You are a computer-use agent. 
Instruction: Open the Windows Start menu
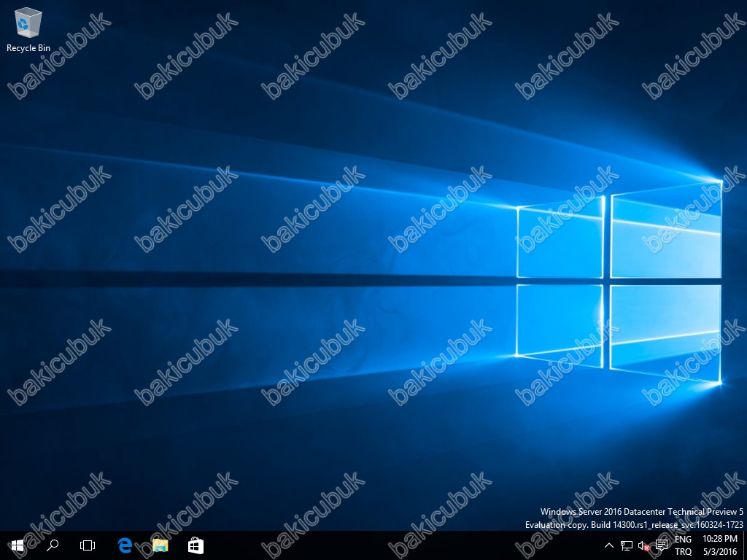point(18,545)
